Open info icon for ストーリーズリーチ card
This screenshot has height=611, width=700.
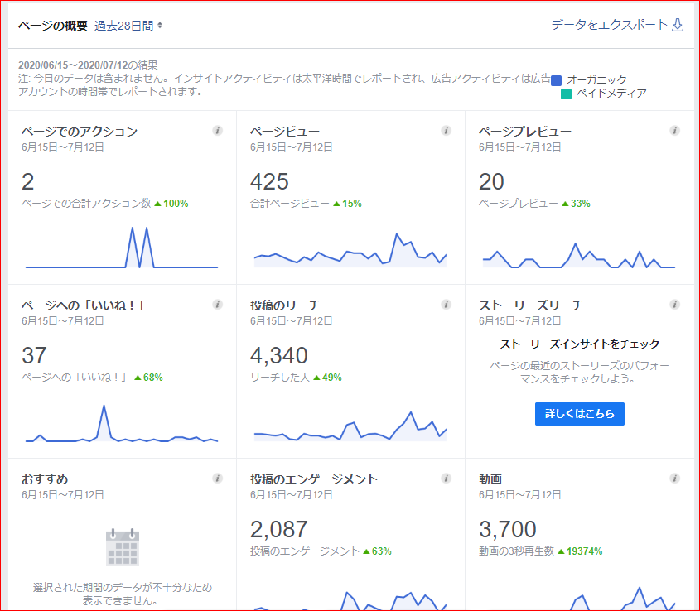coord(674,305)
